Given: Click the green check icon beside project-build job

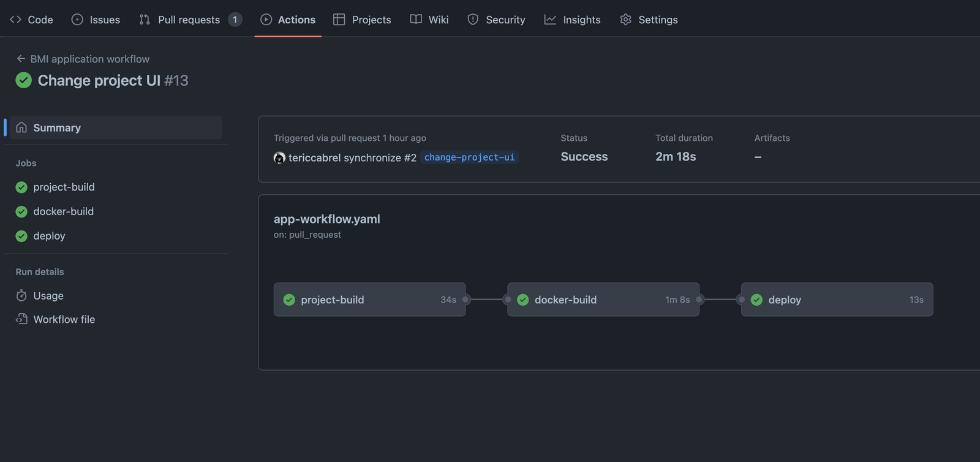Looking at the screenshot, I should (x=21, y=187).
